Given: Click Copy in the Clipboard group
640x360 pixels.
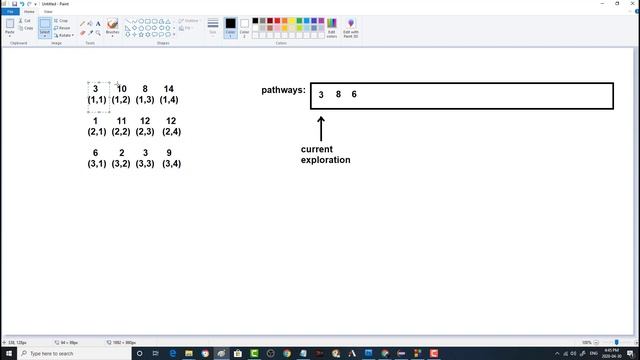Looking at the screenshot, I should (25, 28).
